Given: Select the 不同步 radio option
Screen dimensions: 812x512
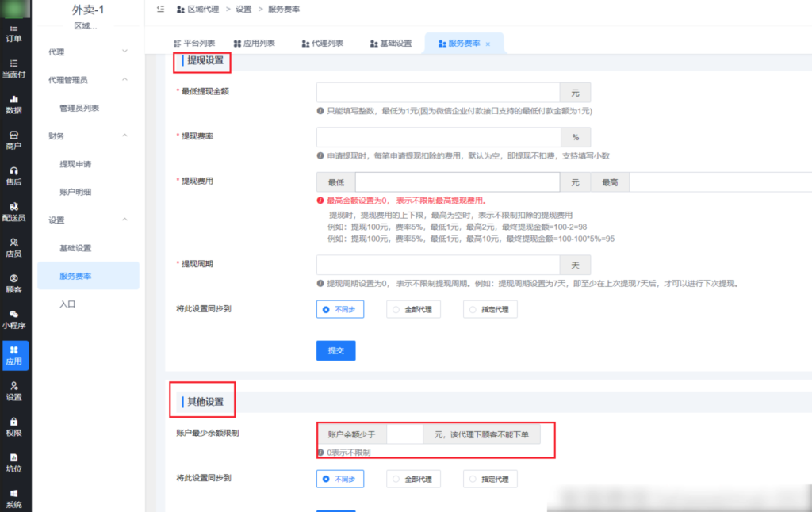Looking at the screenshot, I should click(340, 309).
